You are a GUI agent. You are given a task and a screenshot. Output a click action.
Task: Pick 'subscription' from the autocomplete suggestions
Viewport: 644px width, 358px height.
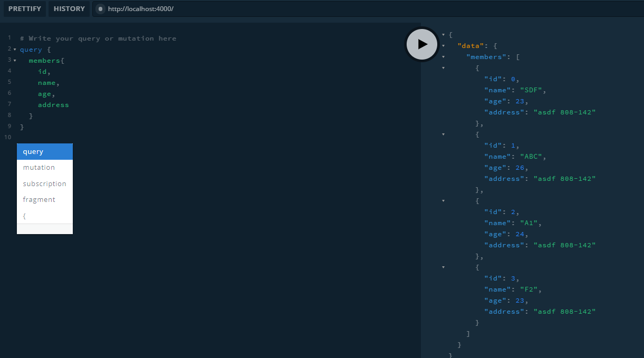click(45, 183)
